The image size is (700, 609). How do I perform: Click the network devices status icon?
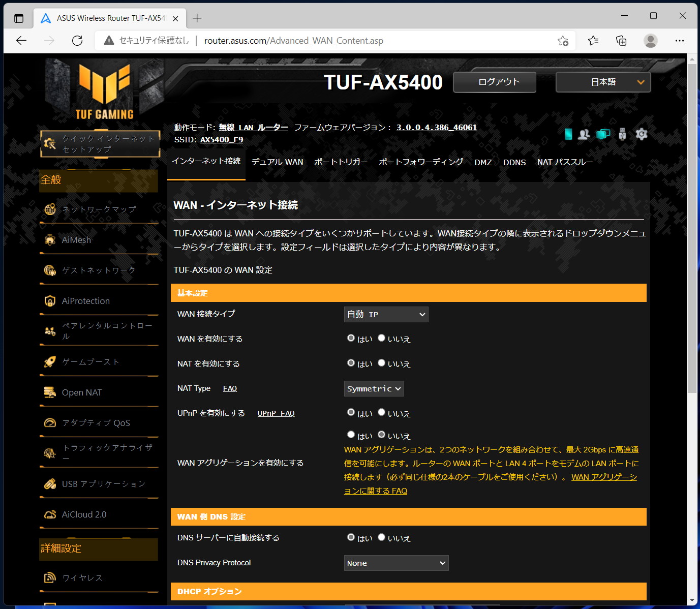pyautogui.click(x=603, y=134)
